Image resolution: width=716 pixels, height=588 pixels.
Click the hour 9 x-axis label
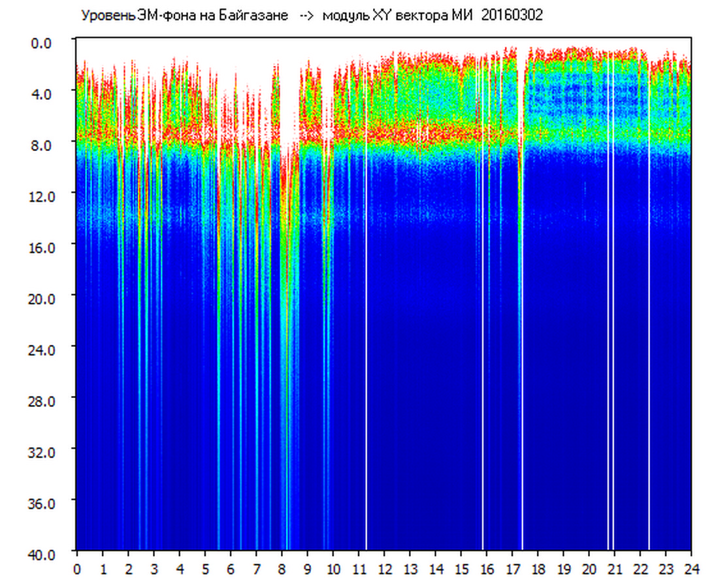point(308,569)
